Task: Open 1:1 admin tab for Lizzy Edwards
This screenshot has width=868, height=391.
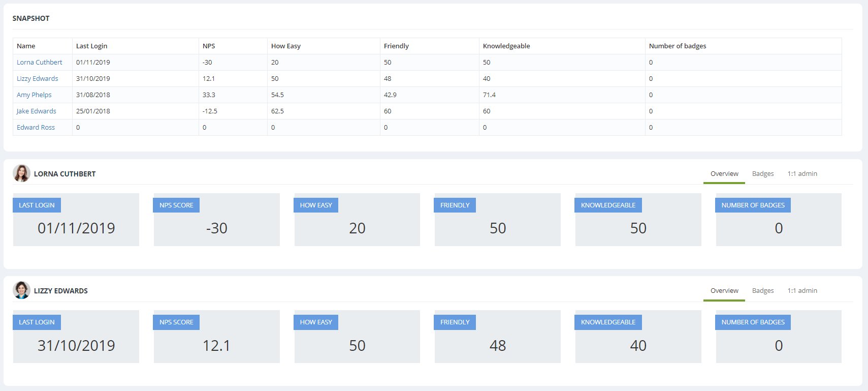Action: click(x=802, y=291)
